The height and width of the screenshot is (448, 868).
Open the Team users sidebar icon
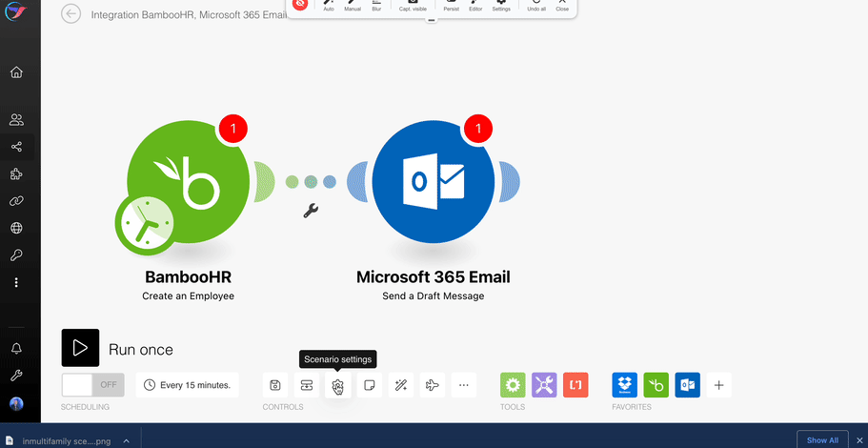16,119
